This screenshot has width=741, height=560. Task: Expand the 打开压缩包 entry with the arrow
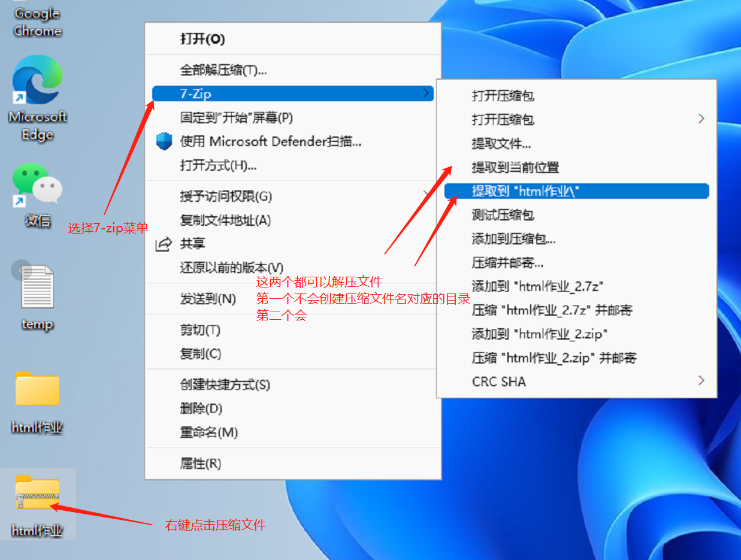point(701,119)
